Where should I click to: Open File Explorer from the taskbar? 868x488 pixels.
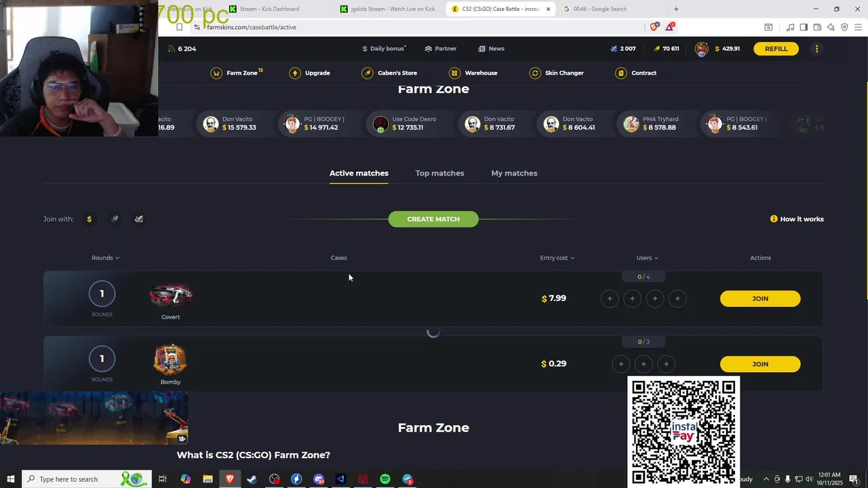[x=208, y=479]
